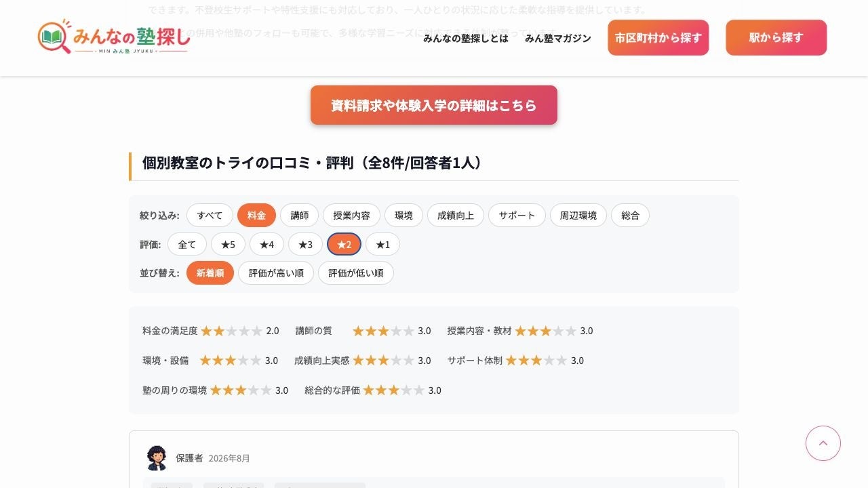This screenshot has width=868, height=488.
Task: Sort reviews by 評価が低い順
Action: (356, 273)
